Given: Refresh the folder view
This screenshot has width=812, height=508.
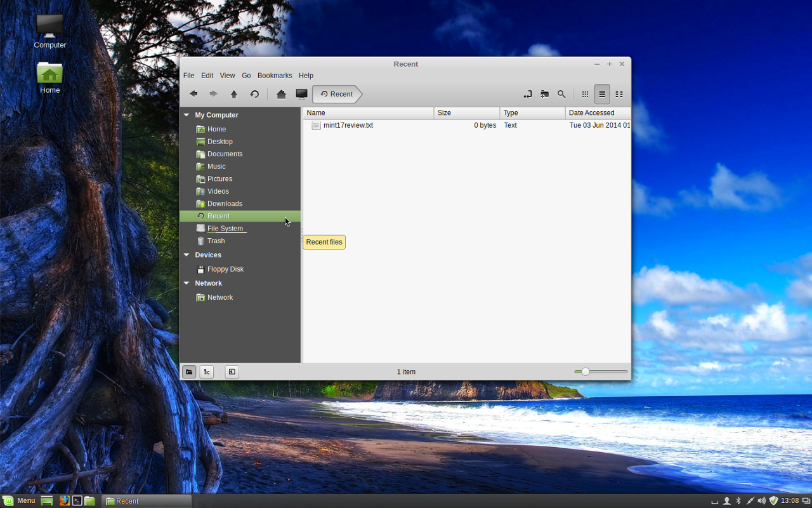Looking at the screenshot, I should point(254,93).
